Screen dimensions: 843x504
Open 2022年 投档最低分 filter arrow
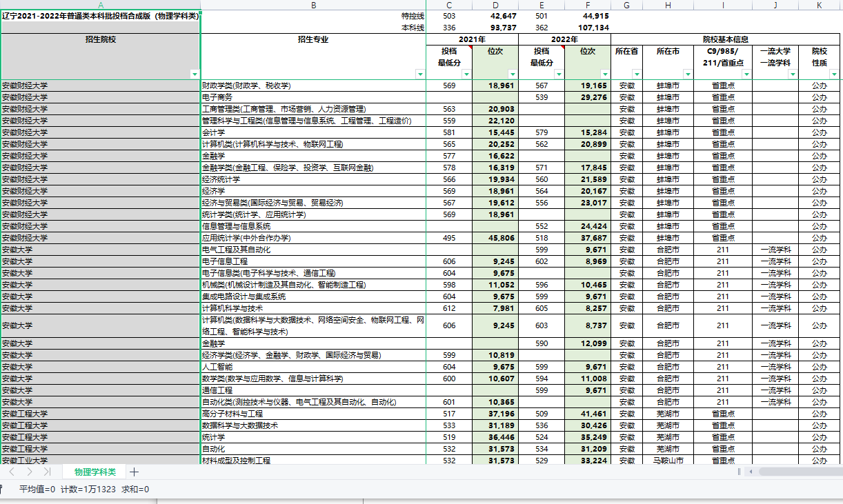coord(559,74)
